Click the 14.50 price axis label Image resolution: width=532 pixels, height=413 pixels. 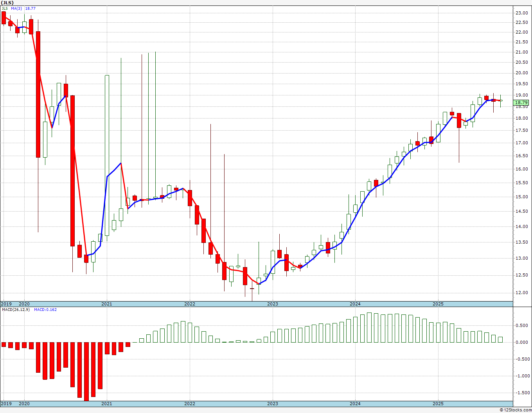522,211
